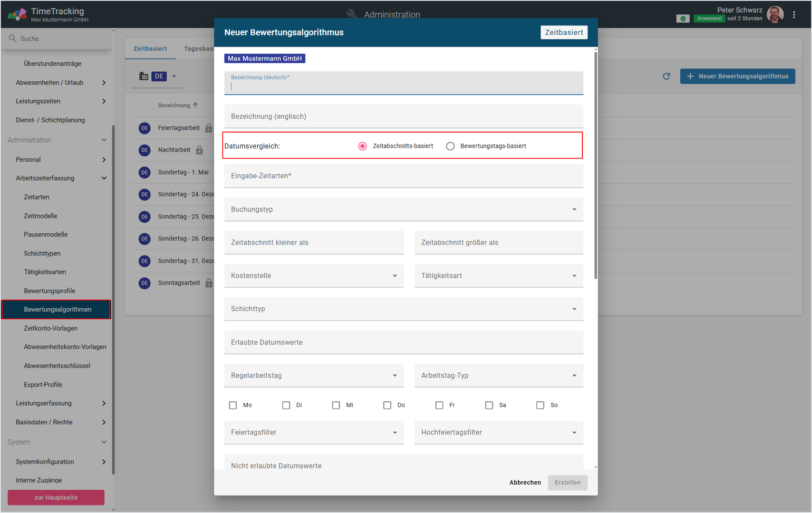Click the DE badge of Sonntagsarbeit
The height and width of the screenshot is (513, 812).
(x=145, y=283)
